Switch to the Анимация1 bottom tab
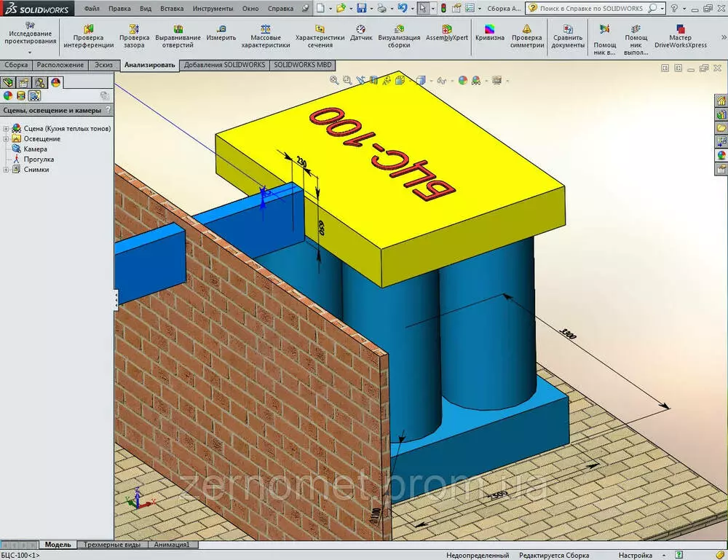 tap(173, 545)
